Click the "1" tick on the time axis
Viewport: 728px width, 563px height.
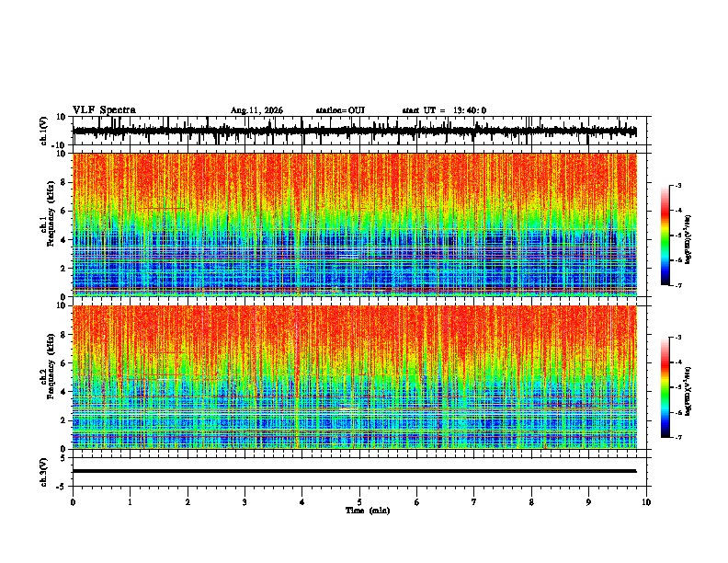130,502
